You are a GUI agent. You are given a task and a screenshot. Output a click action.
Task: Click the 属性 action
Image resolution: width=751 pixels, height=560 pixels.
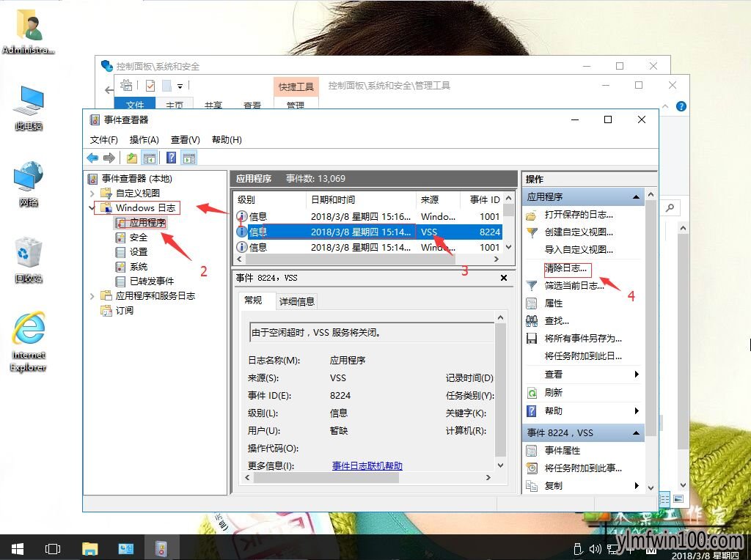(x=554, y=303)
